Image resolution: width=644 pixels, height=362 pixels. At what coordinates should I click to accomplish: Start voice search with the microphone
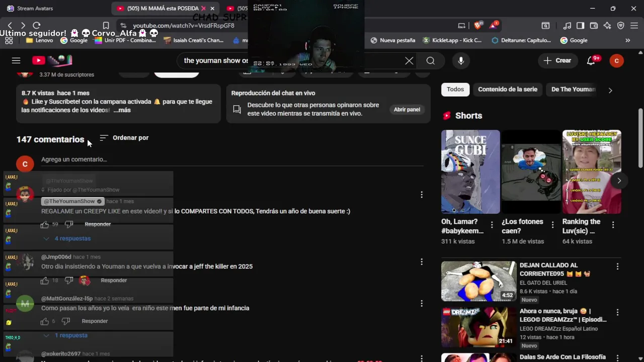click(x=461, y=60)
